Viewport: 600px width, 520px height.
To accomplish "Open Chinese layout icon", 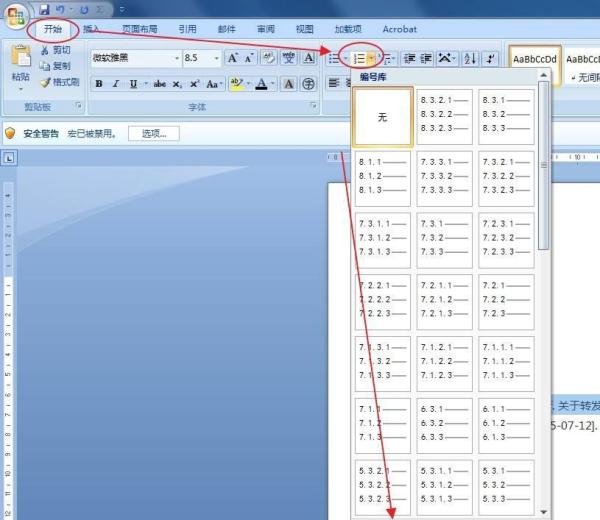I will click(445, 58).
